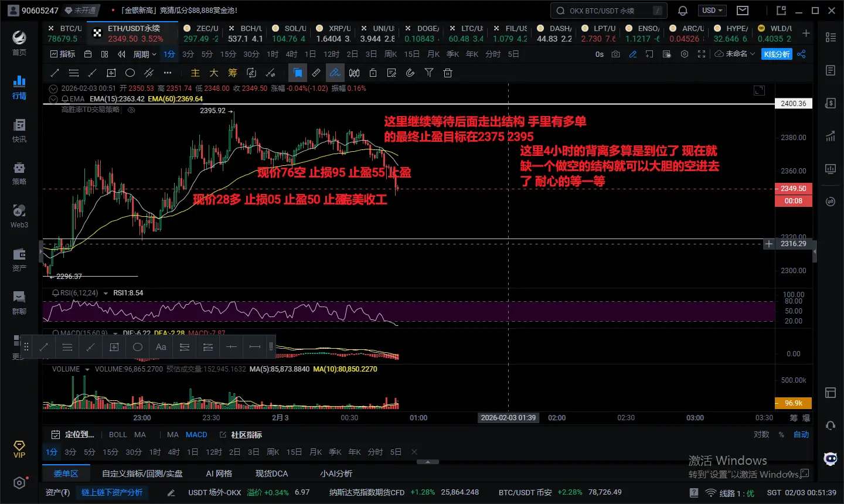Expand the RSI indicator options arrow
The width and height of the screenshot is (844, 504).
point(105,293)
